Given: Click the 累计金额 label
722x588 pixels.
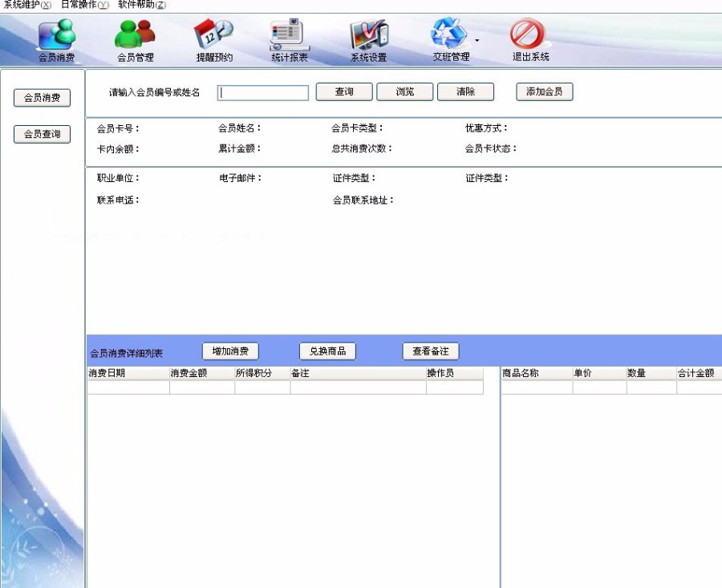Looking at the screenshot, I should click(239, 148).
